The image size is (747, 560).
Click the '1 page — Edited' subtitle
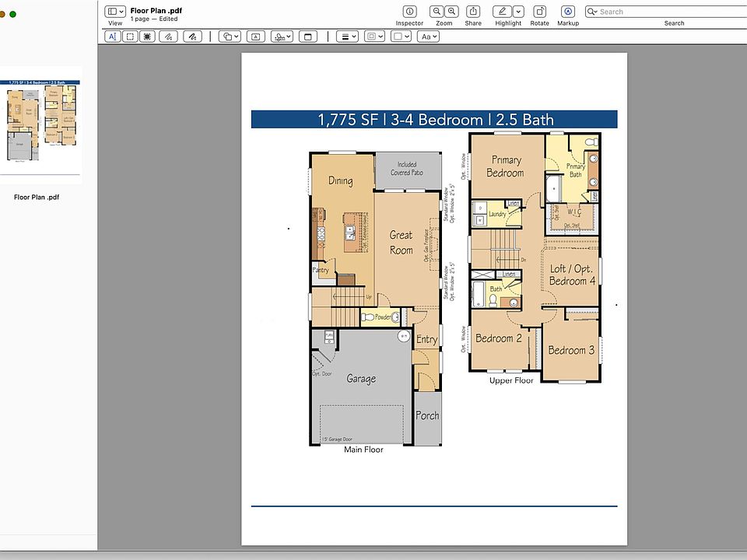[154, 19]
